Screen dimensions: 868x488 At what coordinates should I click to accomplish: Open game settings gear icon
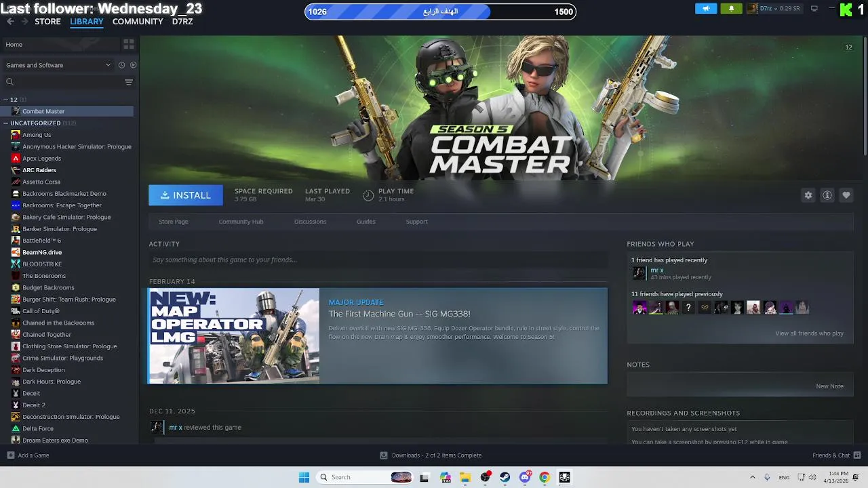808,195
